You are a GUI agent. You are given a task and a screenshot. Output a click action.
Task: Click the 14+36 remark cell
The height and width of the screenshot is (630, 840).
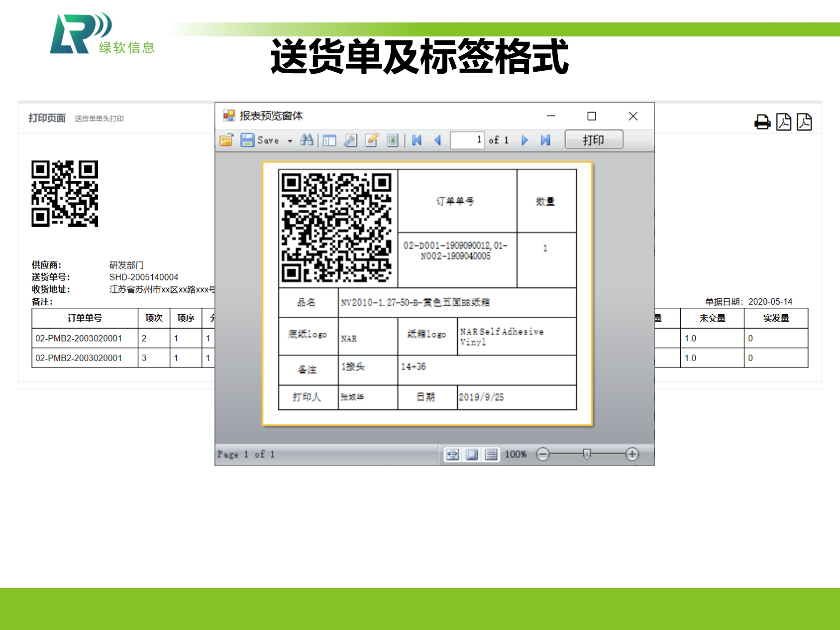(487, 370)
